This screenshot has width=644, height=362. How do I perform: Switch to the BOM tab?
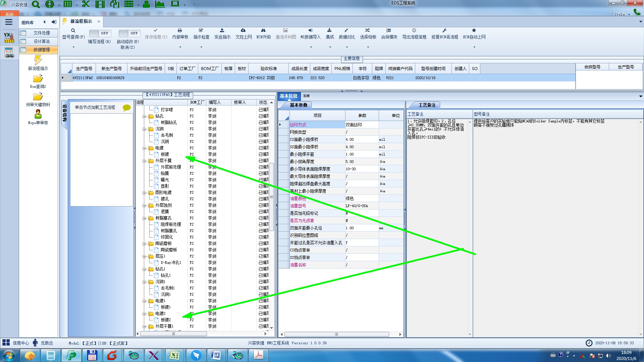306,96
